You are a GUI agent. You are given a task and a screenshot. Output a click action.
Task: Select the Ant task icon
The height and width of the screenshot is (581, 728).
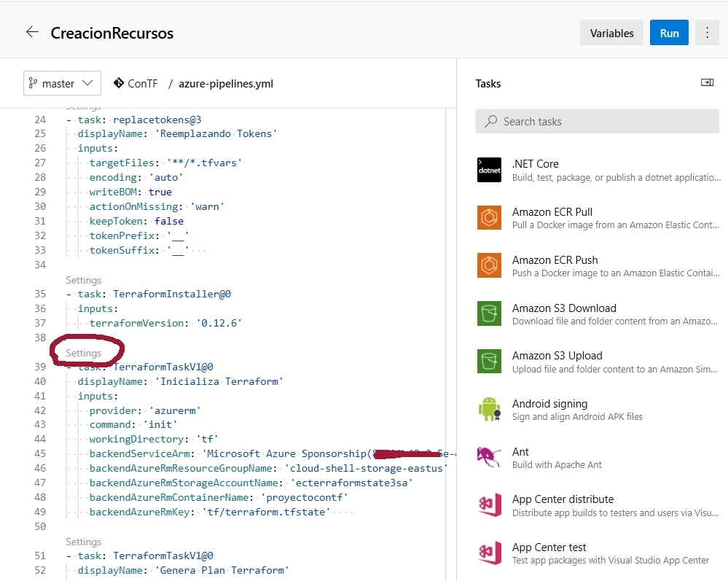click(x=490, y=457)
